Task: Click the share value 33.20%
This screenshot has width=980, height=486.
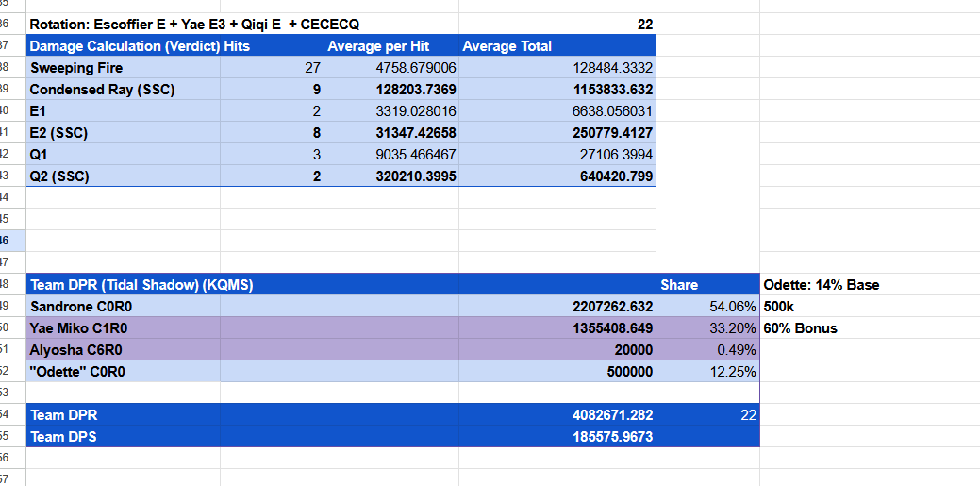Action: 707,327
